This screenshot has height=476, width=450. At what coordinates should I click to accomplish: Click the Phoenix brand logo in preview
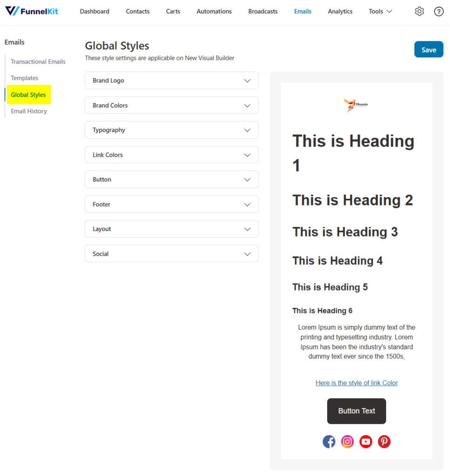[x=356, y=105]
